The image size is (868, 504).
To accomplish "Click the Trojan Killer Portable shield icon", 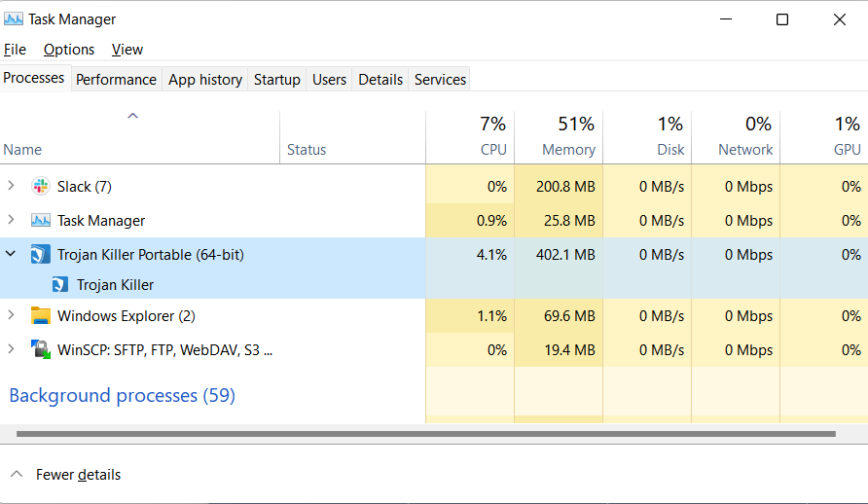I will tap(41, 255).
